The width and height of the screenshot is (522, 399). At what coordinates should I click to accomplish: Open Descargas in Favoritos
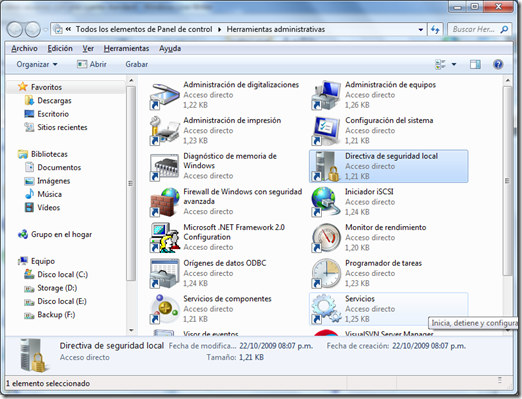[x=54, y=100]
